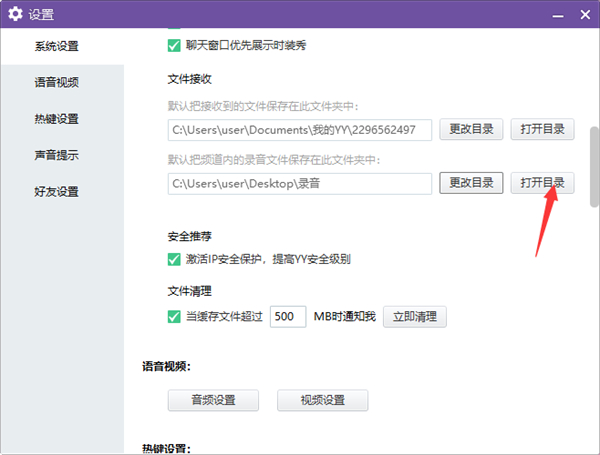Click the received files folder path field
Viewport: 600px width, 455px height.
pos(299,129)
